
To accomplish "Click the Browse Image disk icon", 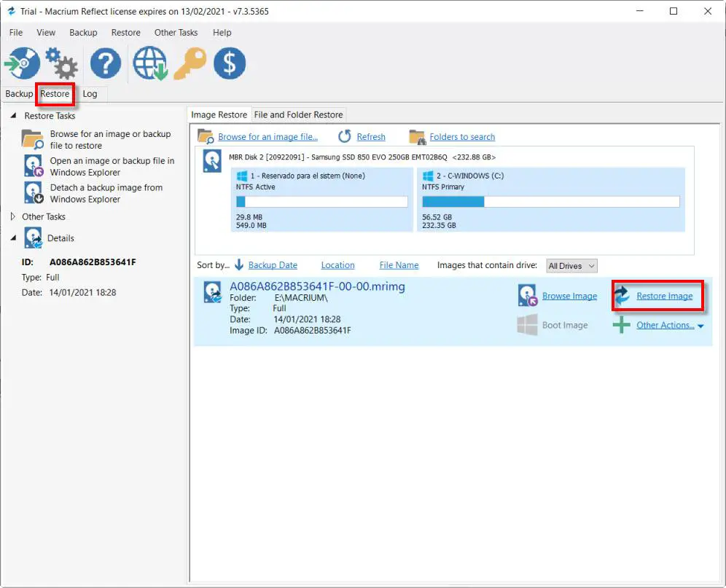I will [527, 295].
